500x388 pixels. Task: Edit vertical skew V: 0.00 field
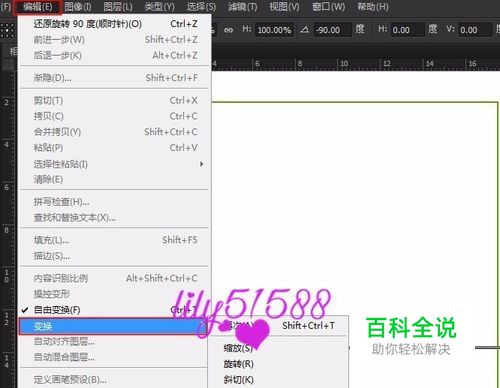click(475, 30)
